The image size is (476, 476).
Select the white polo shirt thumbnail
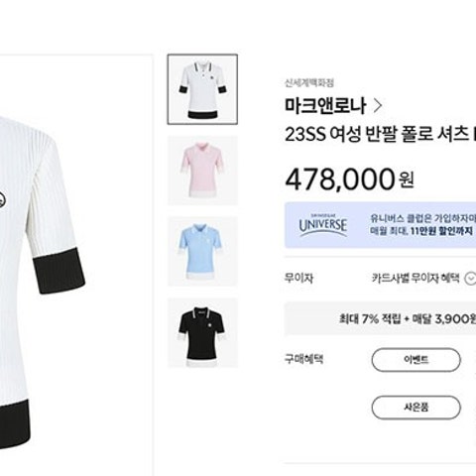(x=202, y=89)
